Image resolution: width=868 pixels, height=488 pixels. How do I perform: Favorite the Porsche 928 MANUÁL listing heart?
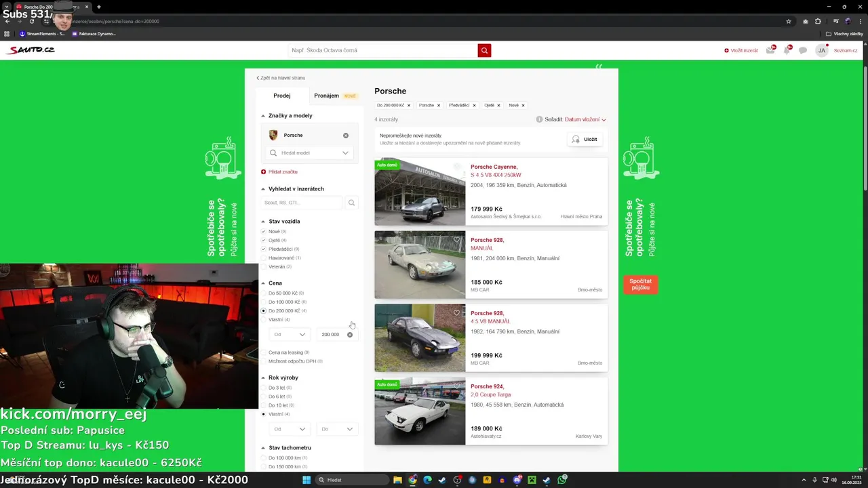[456, 239]
